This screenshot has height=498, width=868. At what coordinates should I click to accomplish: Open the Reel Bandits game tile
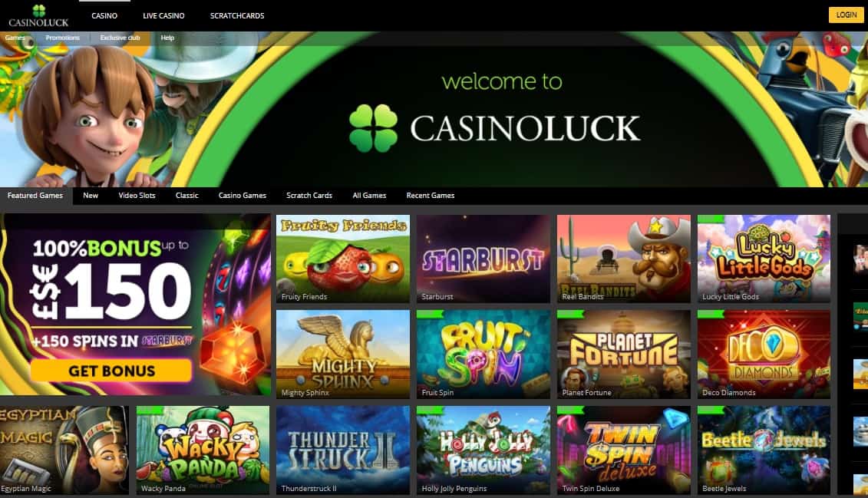point(624,259)
